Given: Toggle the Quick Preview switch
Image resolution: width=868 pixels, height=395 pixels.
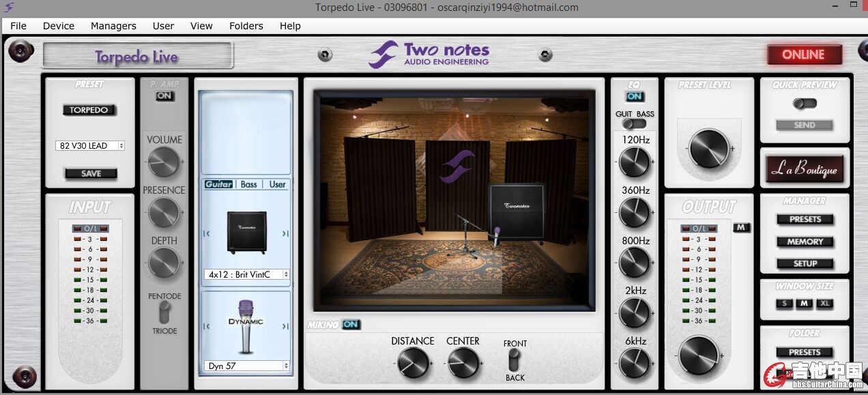Looking at the screenshot, I should pos(805,104).
